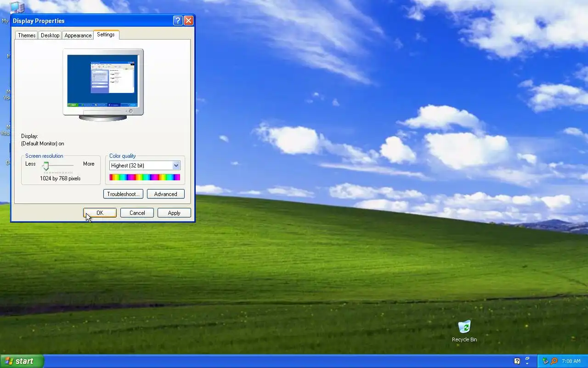Click the Screen resolution slider thumb
Image resolution: width=588 pixels, height=368 pixels.
pos(46,166)
